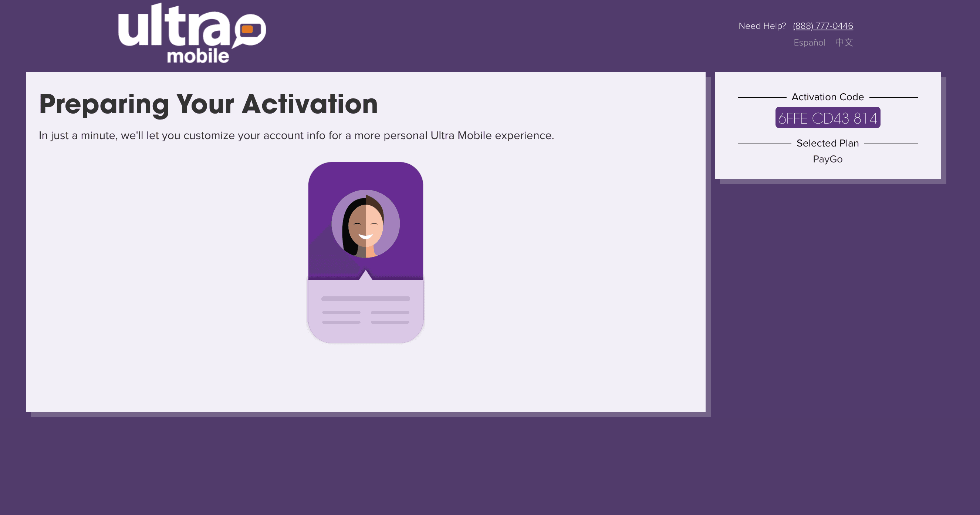Switch language to 中文
This screenshot has height=515, width=980.
click(844, 42)
